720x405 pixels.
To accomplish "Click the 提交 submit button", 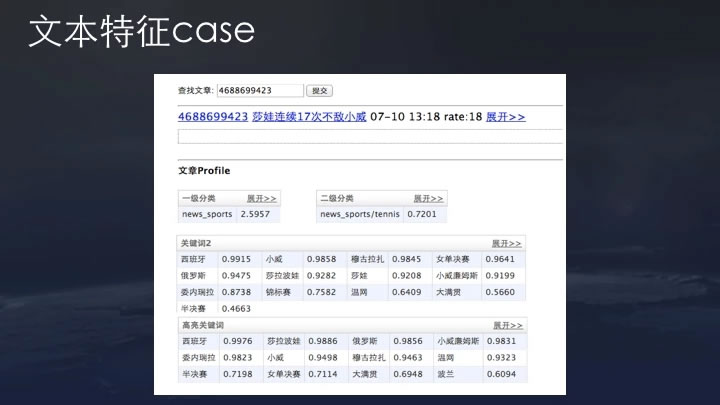I will point(320,91).
